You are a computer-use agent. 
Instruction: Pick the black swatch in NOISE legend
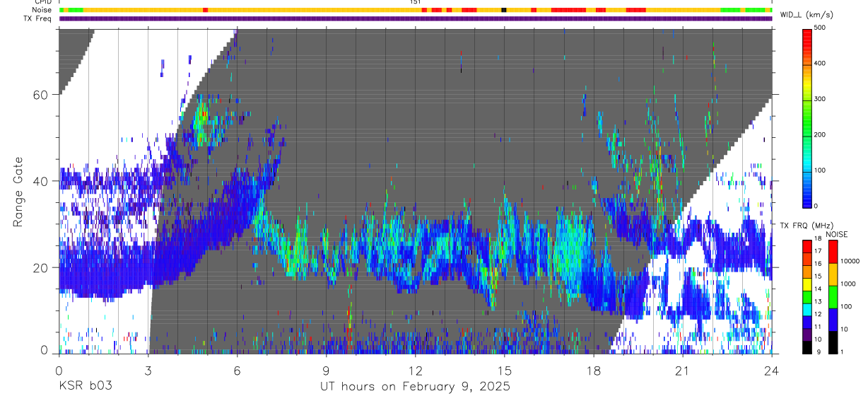coord(833,342)
